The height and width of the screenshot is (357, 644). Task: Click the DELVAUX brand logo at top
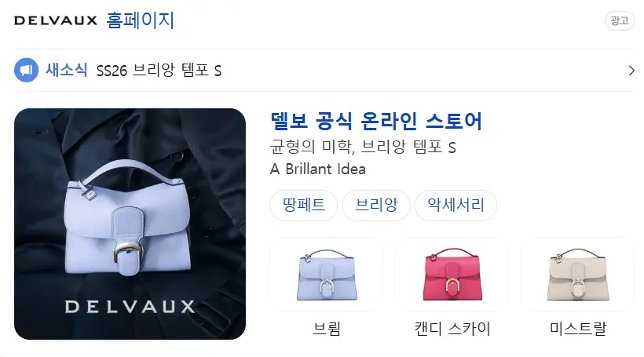point(56,20)
